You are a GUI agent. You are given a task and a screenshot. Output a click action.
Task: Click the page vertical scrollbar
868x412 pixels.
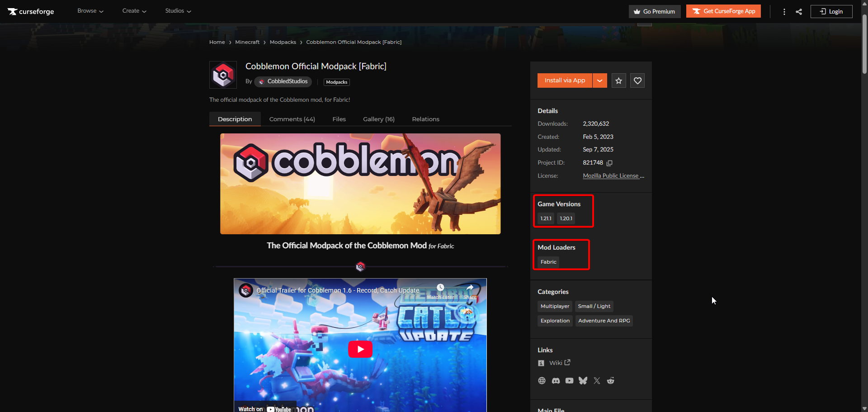point(864,45)
